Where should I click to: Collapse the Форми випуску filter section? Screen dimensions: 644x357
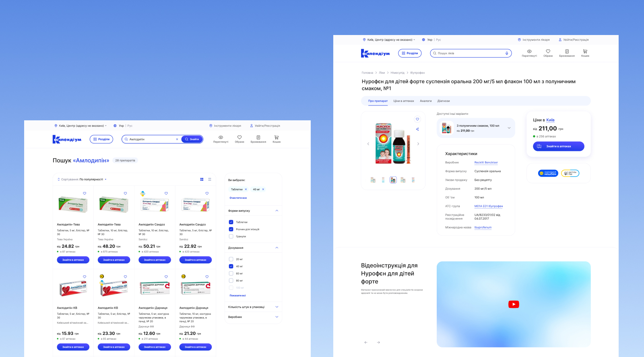click(x=277, y=210)
